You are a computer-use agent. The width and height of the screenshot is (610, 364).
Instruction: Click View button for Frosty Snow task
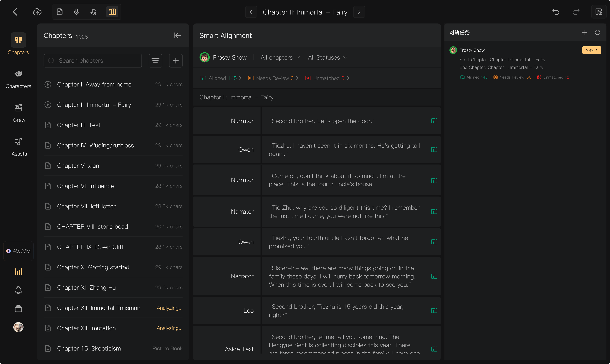point(592,50)
